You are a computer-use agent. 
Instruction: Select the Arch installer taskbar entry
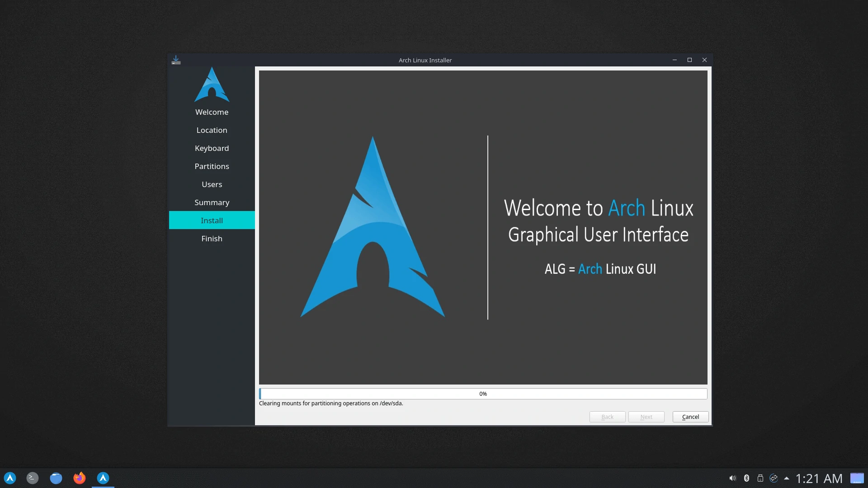click(x=103, y=478)
